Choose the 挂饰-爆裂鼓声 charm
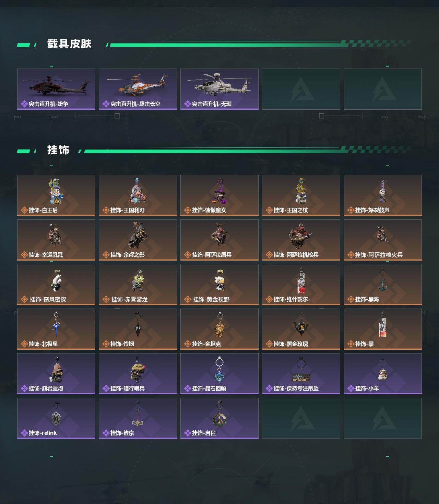 383,195
